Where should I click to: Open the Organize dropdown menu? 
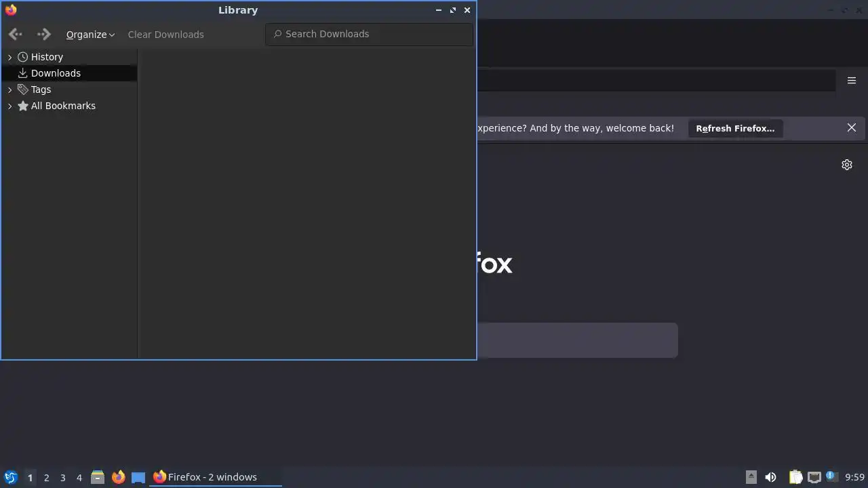click(90, 34)
